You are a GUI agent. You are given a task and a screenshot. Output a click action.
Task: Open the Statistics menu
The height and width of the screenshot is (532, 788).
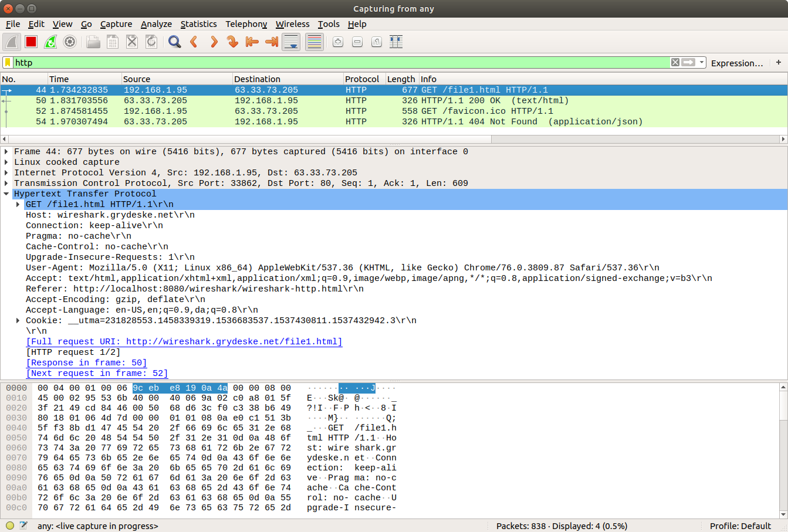click(199, 24)
